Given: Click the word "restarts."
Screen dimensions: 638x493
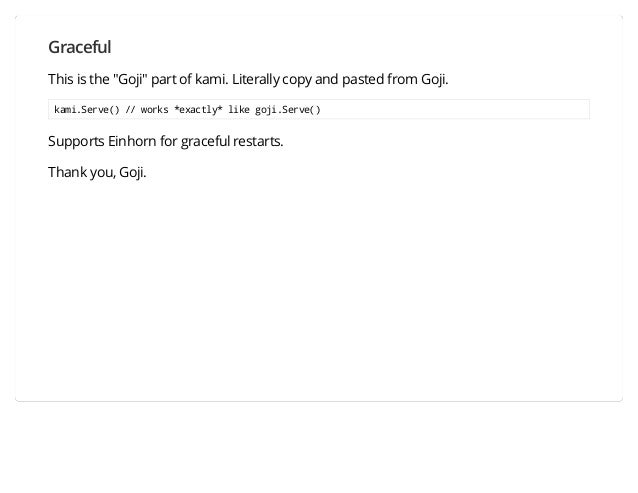Looking at the screenshot, I should click(x=258, y=142).
